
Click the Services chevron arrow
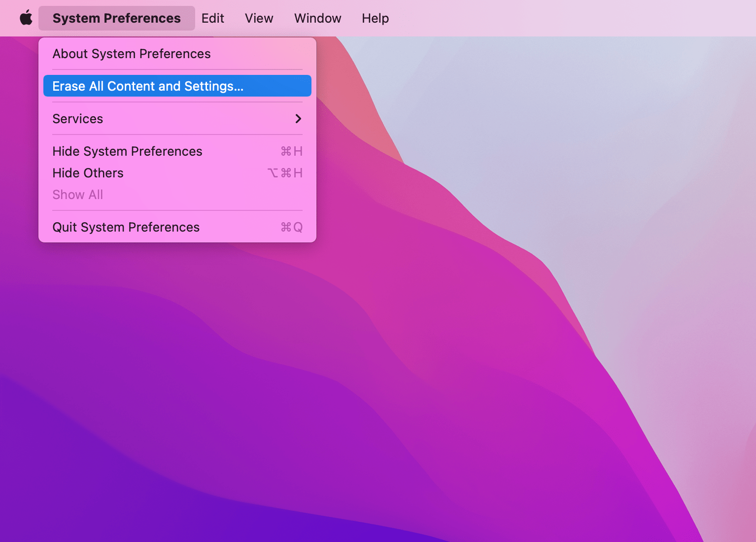tap(298, 119)
